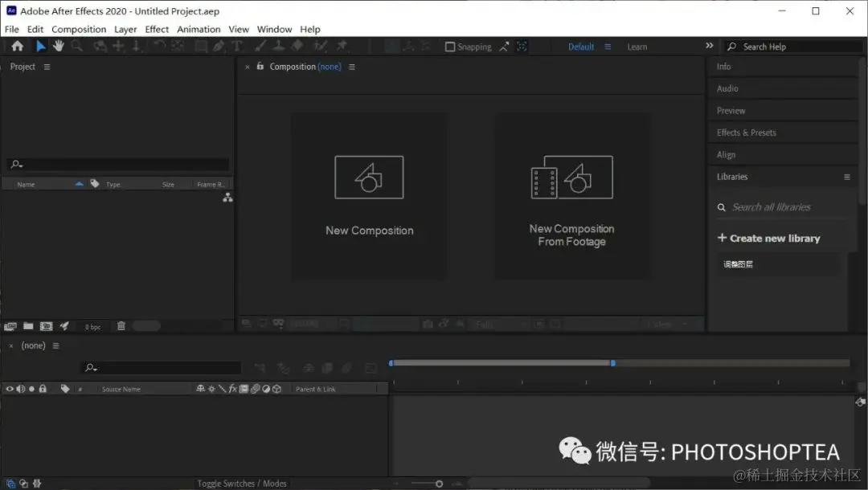Click the New Composition button
The height and width of the screenshot is (490, 868).
point(369,196)
